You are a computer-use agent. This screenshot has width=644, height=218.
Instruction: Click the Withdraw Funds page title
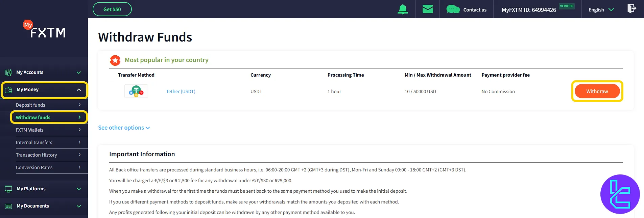coord(145,37)
